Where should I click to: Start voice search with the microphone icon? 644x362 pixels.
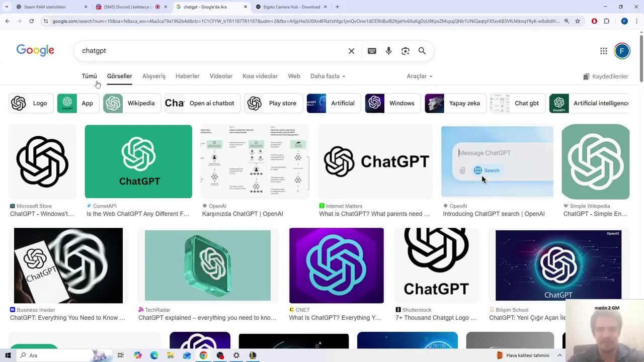(388, 51)
